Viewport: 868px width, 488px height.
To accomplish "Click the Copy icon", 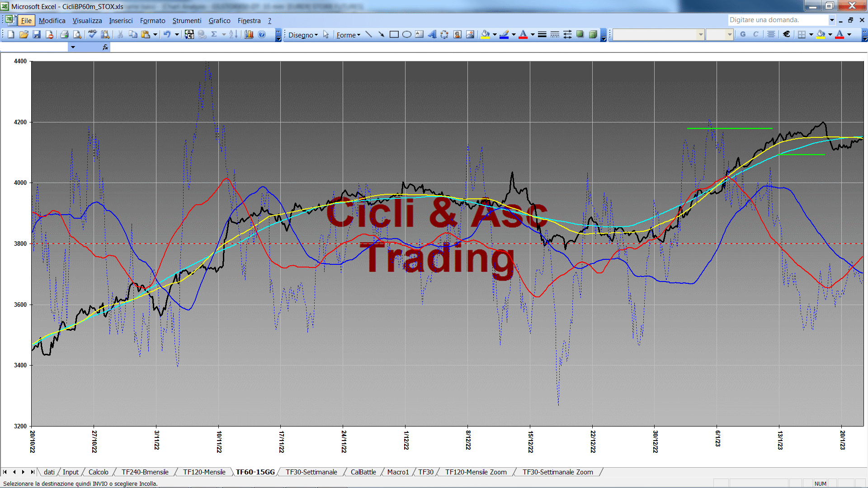I will coord(133,35).
